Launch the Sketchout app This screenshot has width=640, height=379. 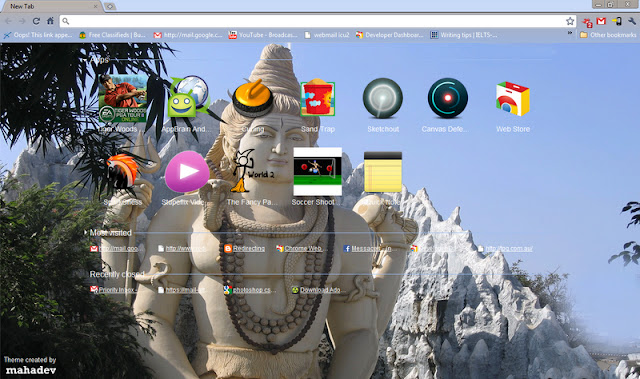(x=383, y=98)
